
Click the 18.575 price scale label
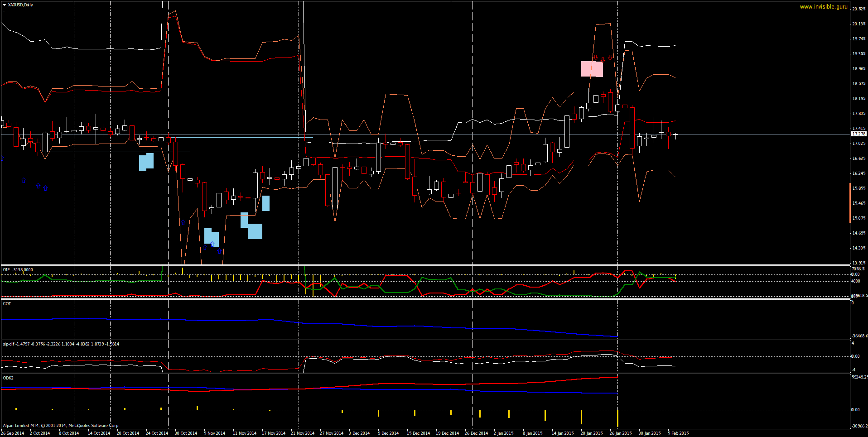tap(859, 84)
